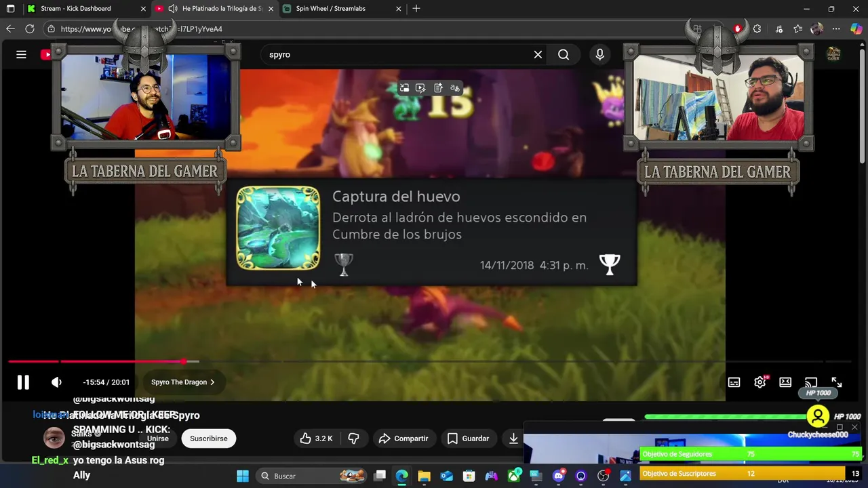Click the Guardar save button

(468, 439)
